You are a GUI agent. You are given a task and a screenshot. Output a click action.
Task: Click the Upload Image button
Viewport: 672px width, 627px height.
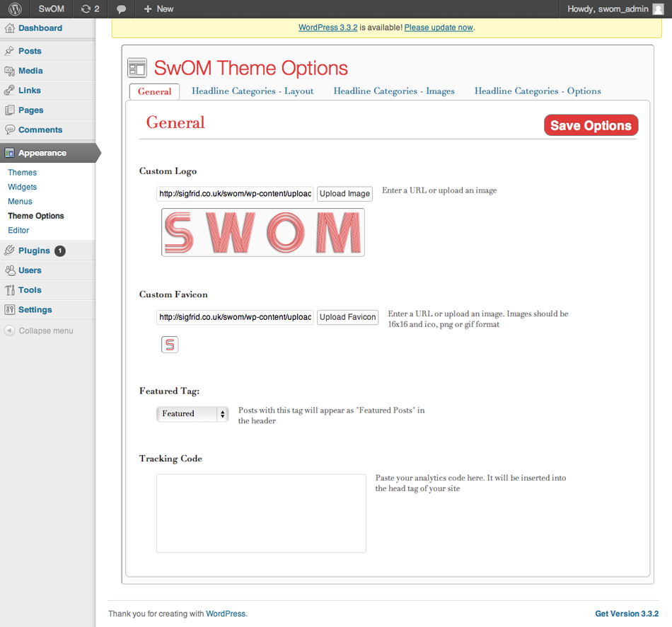pos(344,194)
